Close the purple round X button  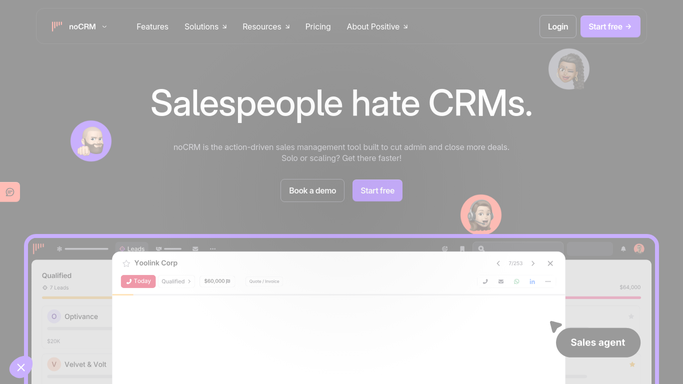pyautogui.click(x=21, y=367)
